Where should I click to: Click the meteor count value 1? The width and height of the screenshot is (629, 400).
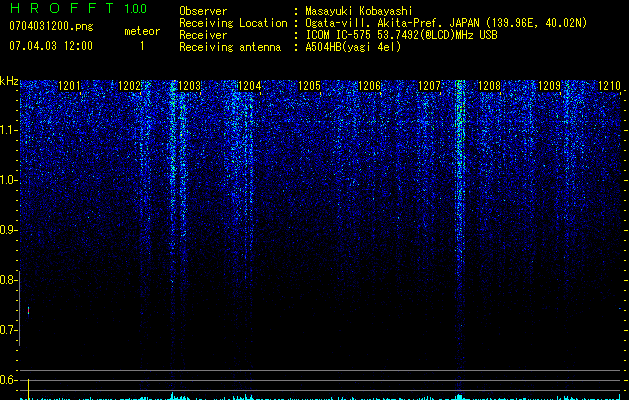[142, 46]
